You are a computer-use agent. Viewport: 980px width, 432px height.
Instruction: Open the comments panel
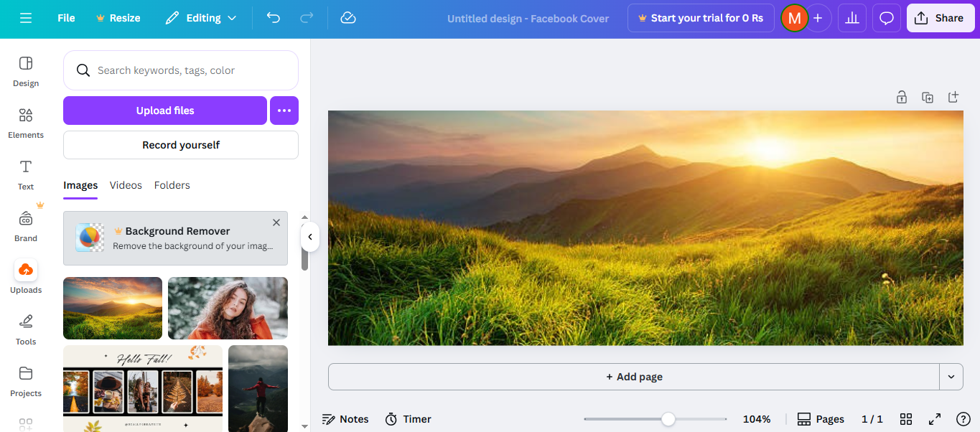886,17
